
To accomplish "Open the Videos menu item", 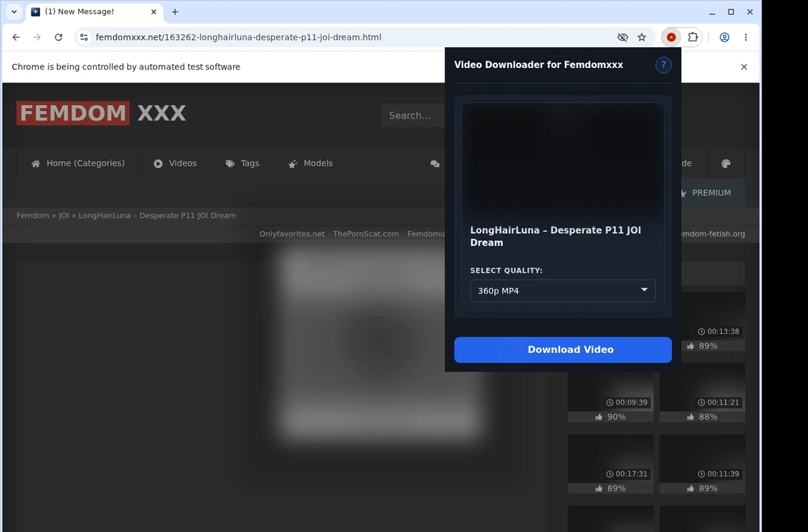I will click(175, 164).
